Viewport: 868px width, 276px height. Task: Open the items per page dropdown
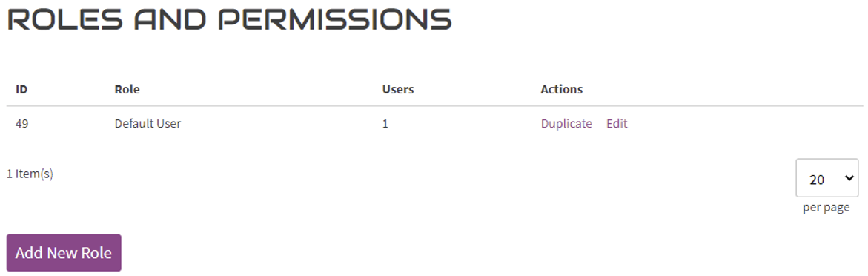[x=826, y=178]
